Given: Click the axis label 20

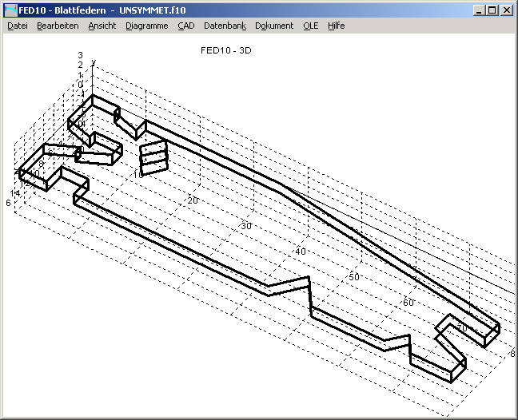Looking at the screenshot, I should tap(192, 200).
